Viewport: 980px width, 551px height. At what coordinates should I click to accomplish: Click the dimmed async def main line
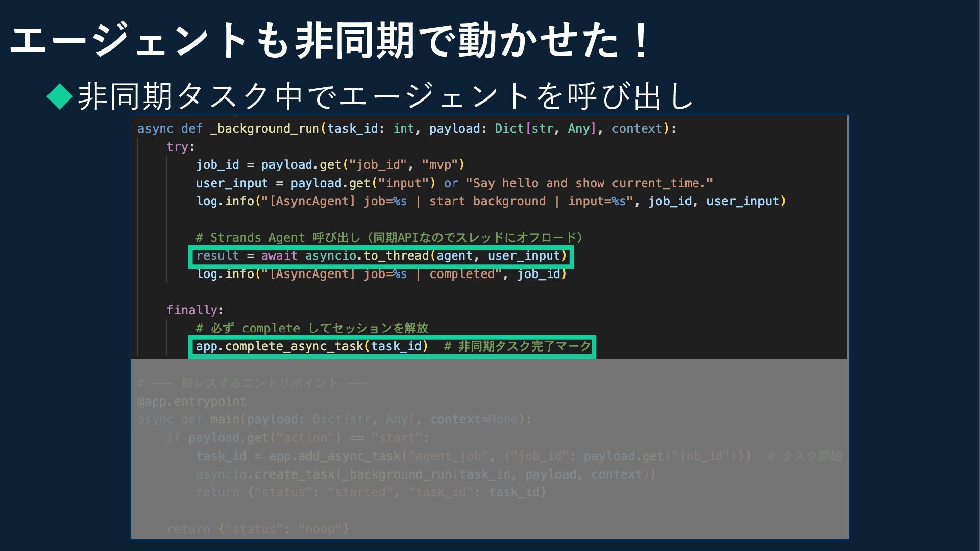pos(334,420)
